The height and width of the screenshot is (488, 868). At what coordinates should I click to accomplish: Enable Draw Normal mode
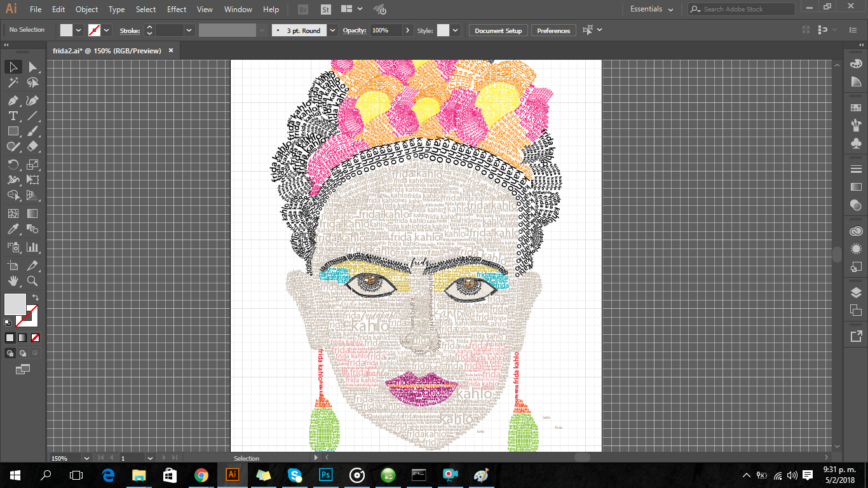[10, 353]
